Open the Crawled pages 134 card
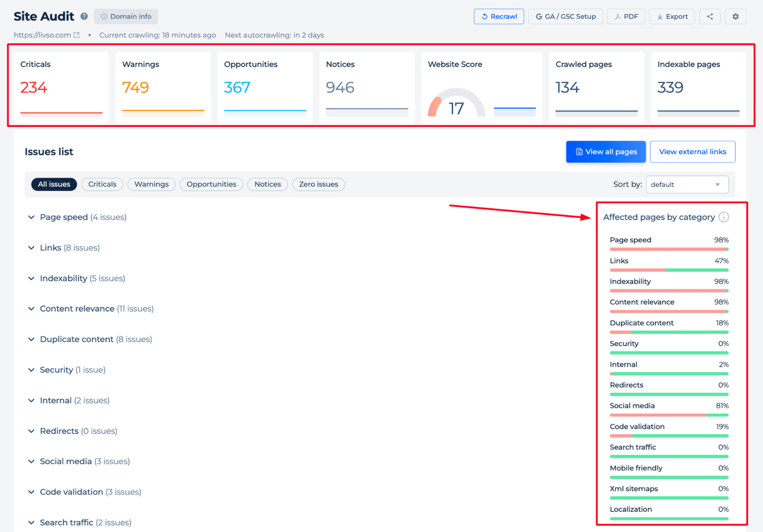 (x=597, y=87)
